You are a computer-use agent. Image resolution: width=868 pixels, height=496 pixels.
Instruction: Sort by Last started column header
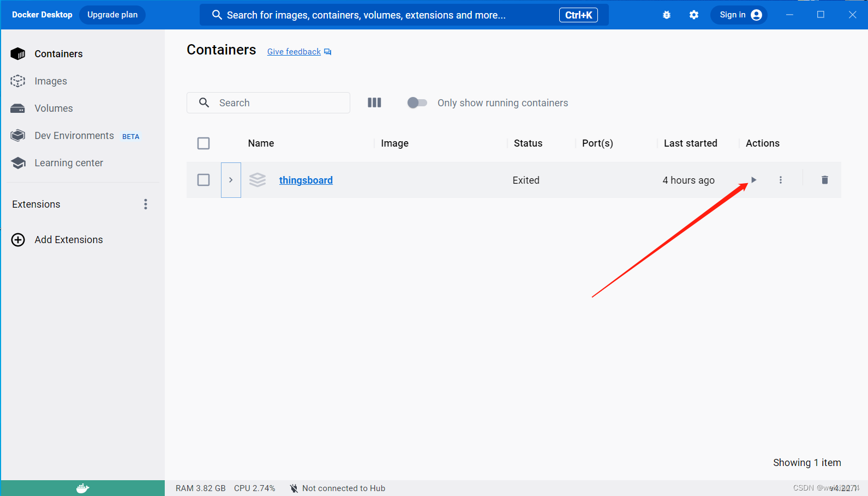690,143
